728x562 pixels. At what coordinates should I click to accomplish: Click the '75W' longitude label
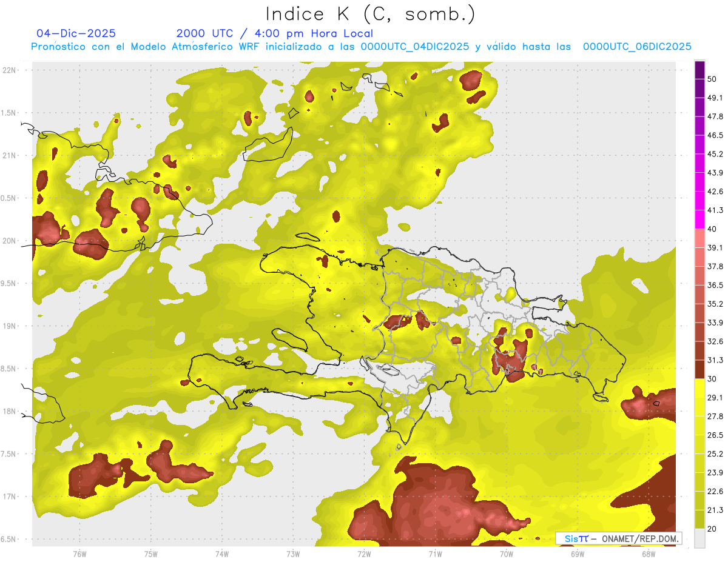click(150, 554)
